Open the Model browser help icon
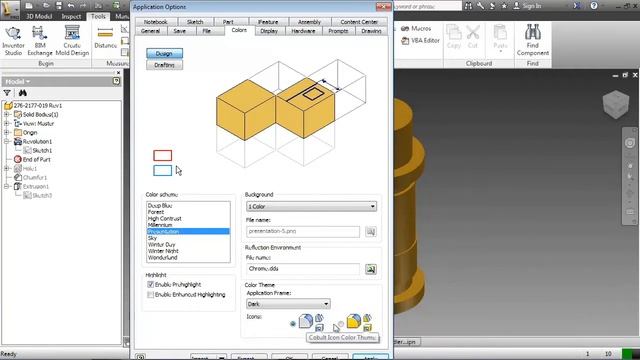640x360 pixels. point(116,81)
